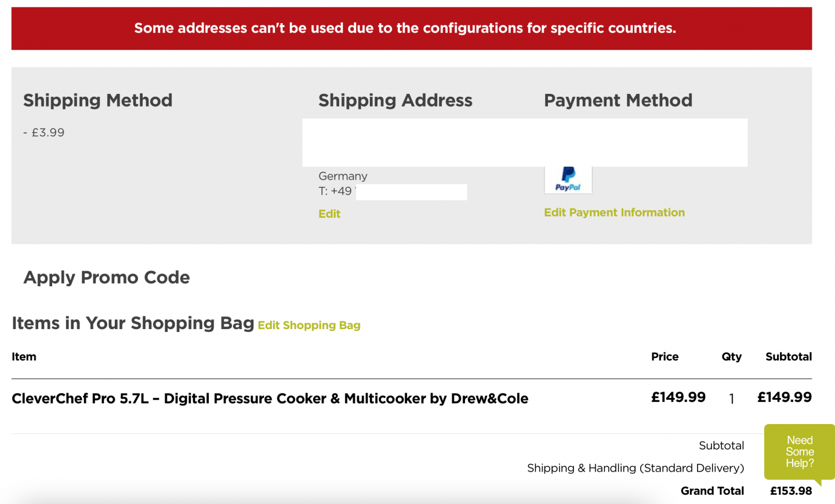Click the Shipping & Handling Standard Delivery label
The height and width of the screenshot is (504, 835).
click(635, 468)
